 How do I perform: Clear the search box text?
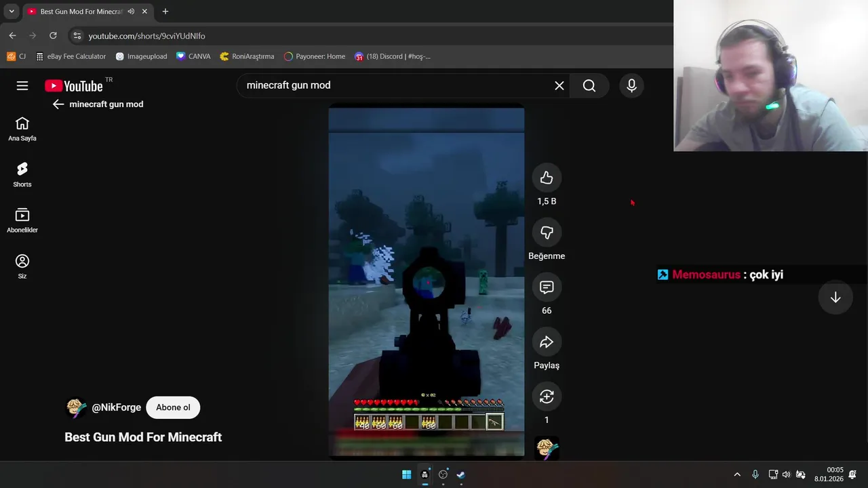point(559,85)
